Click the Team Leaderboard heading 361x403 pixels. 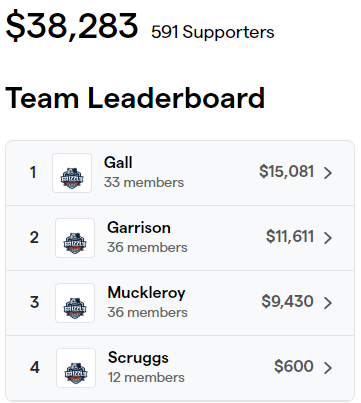click(135, 98)
